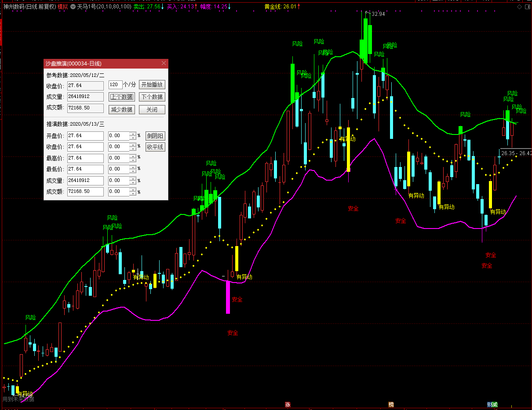Click the 推演数据:2020/05/13/三 label
Viewport: 532px width, 410px height.
coord(75,124)
